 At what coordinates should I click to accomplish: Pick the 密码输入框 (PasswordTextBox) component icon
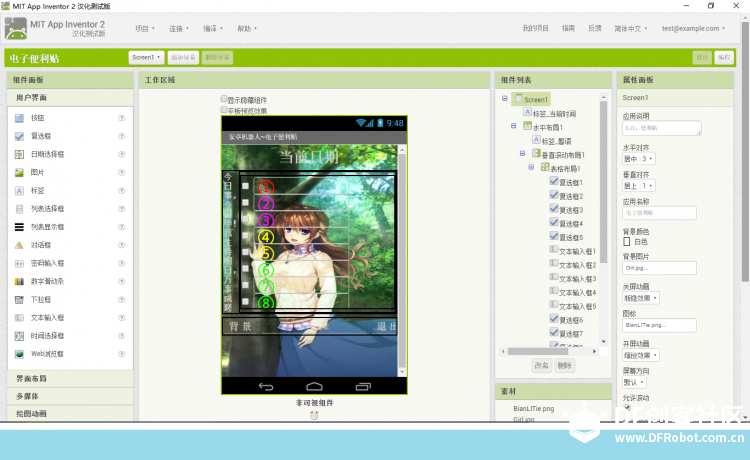click(x=19, y=263)
